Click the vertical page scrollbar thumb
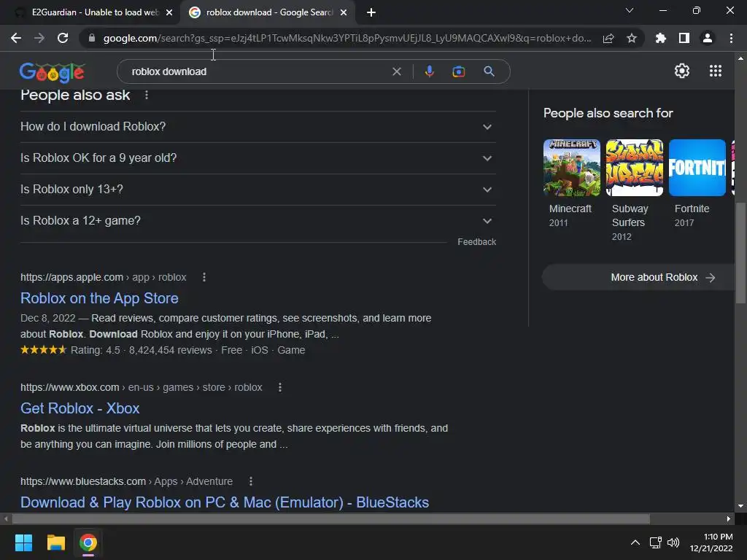747x560 pixels. click(x=740, y=252)
